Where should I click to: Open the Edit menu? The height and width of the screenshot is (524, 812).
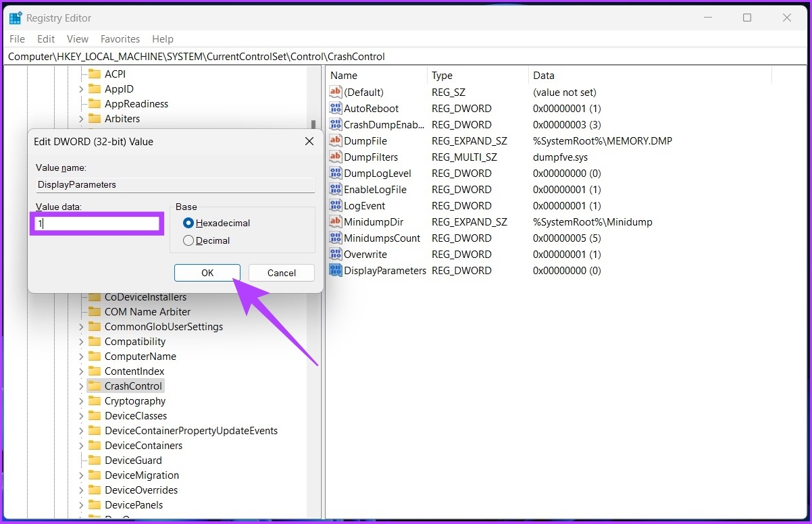(46, 39)
